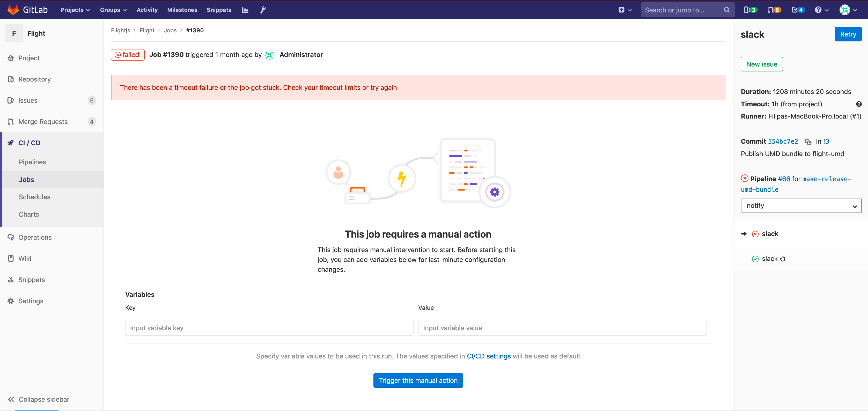The width and height of the screenshot is (868, 411).
Task: Click the Input variable key field
Action: coord(268,327)
